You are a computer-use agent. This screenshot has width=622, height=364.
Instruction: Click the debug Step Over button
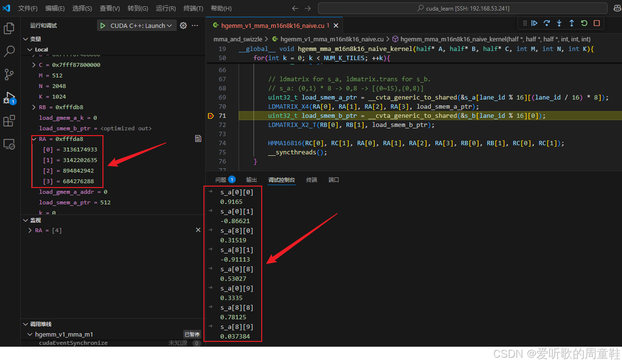pos(546,23)
